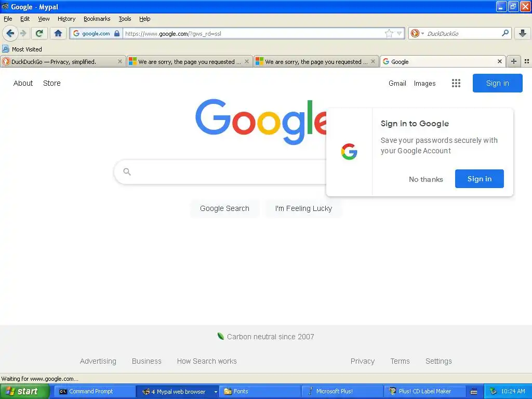Open the Images link
Screen dimensions: 532x399
424,83
